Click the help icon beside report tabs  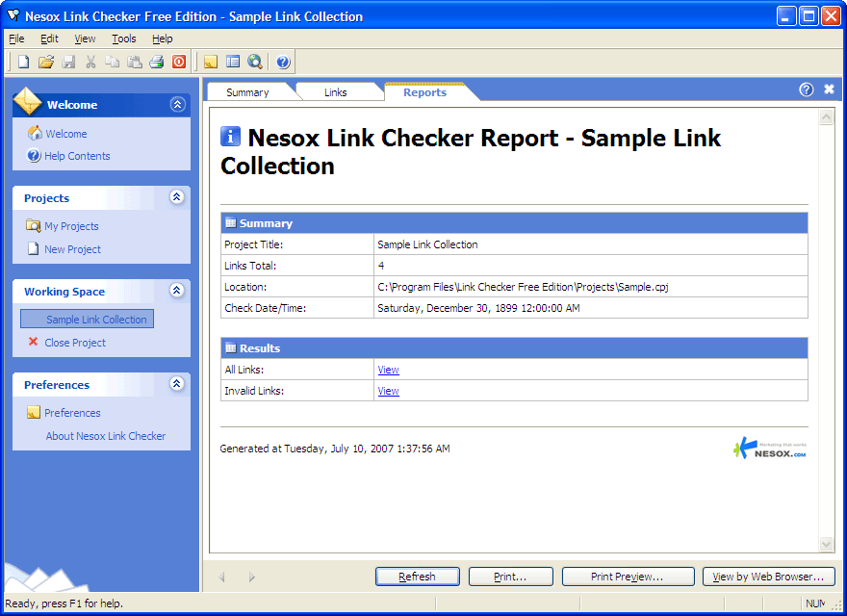coord(807,90)
